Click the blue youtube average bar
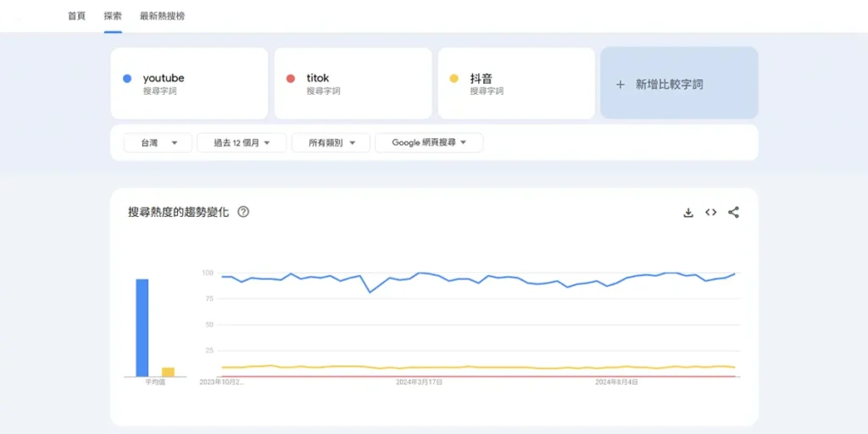 [142, 328]
